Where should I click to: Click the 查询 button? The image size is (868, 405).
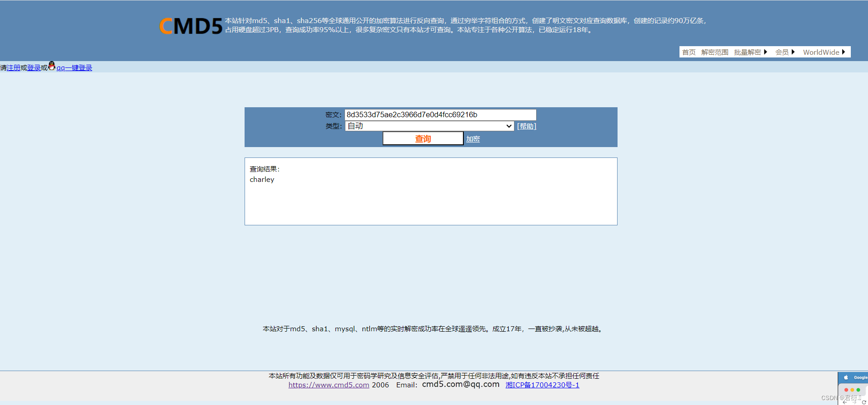pos(423,138)
